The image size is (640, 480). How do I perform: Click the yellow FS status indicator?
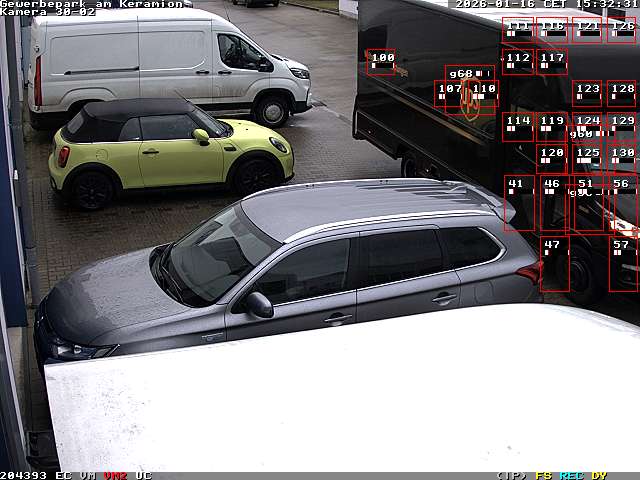click(544, 475)
